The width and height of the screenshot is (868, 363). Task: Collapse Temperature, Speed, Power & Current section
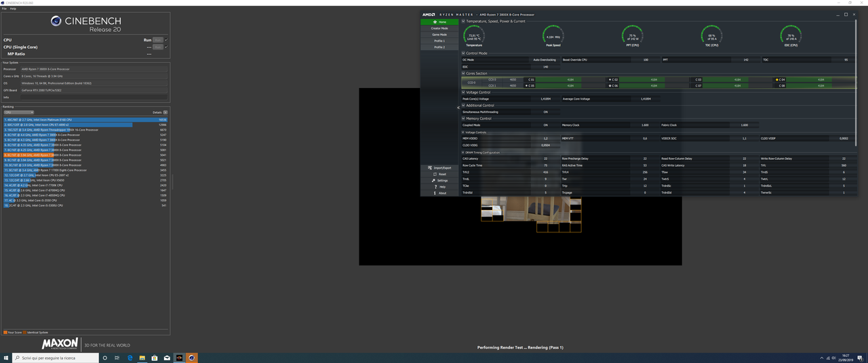[x=464, y=21]
